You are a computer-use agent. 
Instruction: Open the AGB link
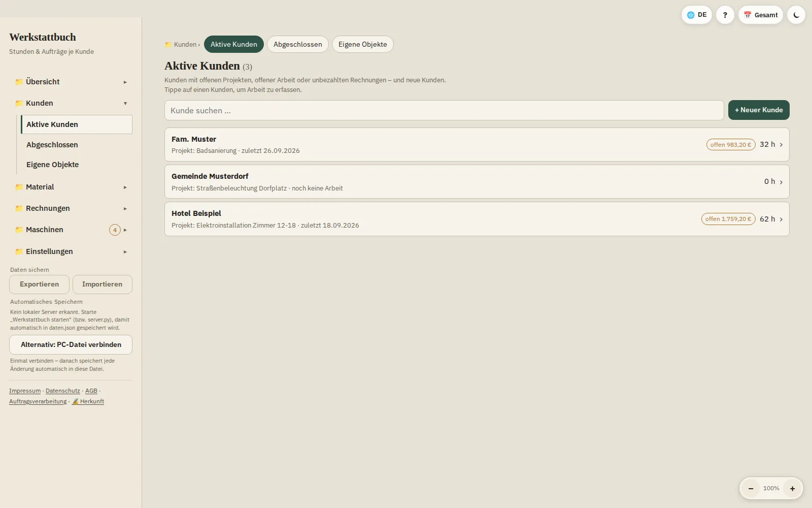click(91, 391)
